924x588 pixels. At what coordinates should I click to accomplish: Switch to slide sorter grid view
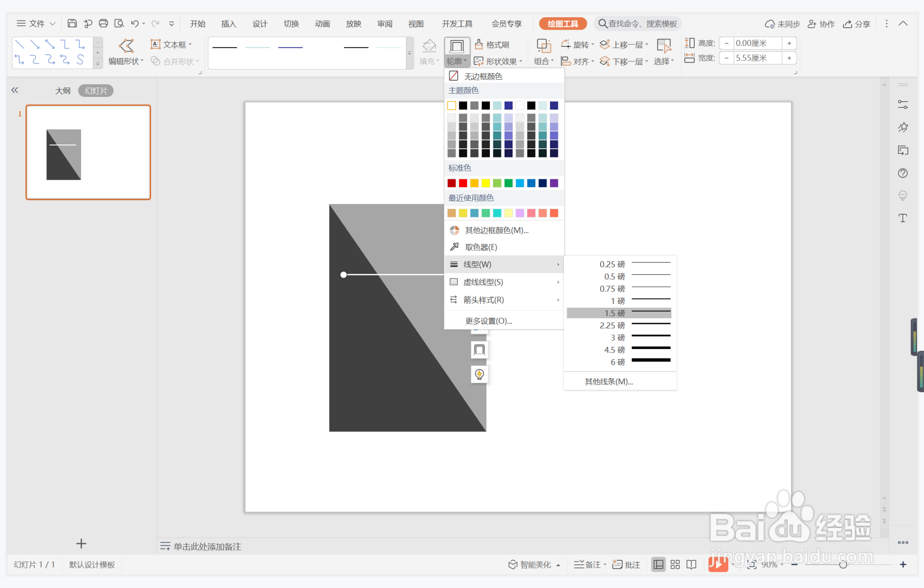click(x=675, y=564)
